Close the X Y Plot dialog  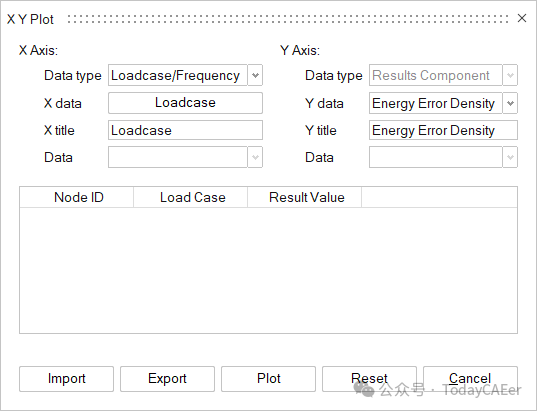(x=522, y=18)
